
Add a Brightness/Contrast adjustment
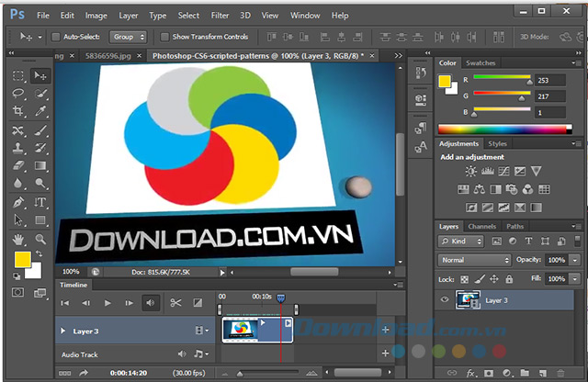[471, 171]
